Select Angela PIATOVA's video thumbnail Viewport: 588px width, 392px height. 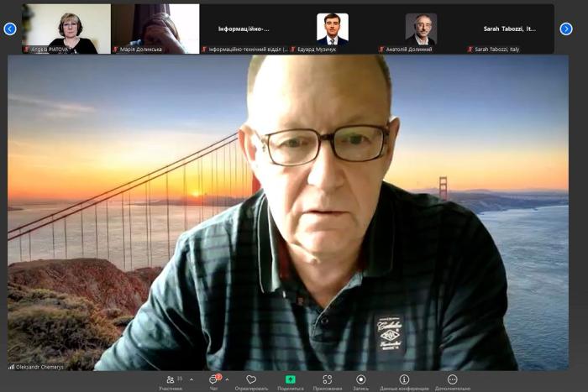tap(66, 27)
